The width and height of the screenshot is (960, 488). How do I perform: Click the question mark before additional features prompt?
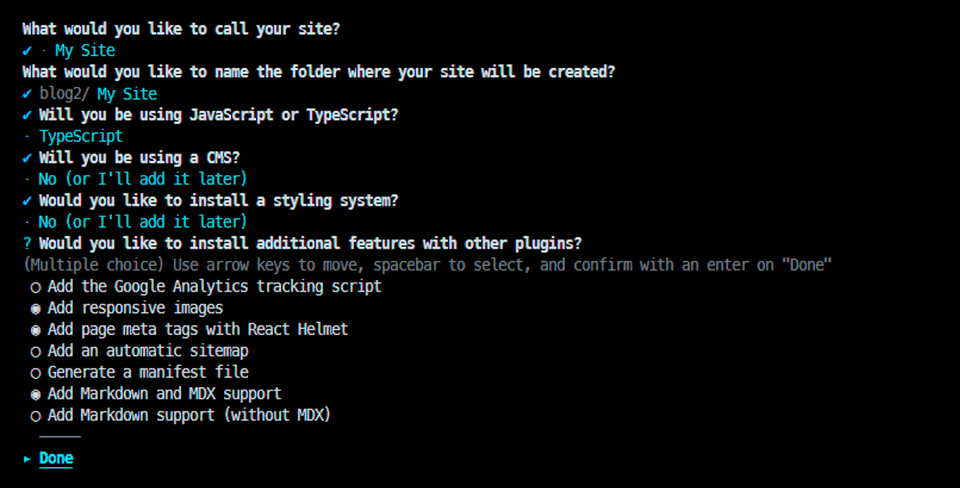(27, 244)
